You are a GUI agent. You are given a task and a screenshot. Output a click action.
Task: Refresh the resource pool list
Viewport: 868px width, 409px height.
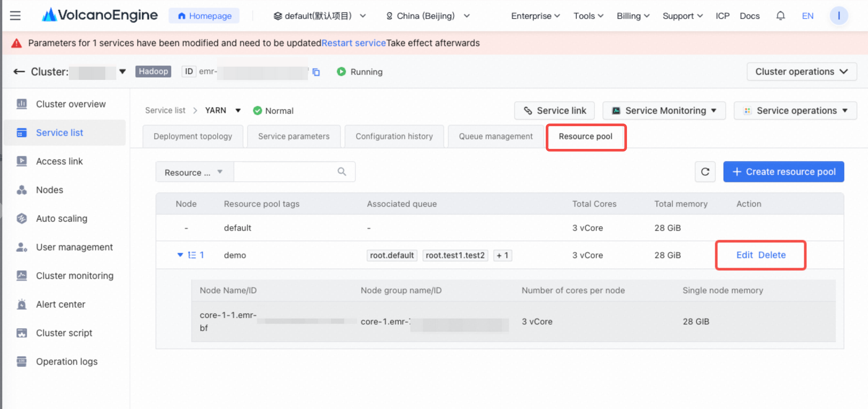click(705, 172)
